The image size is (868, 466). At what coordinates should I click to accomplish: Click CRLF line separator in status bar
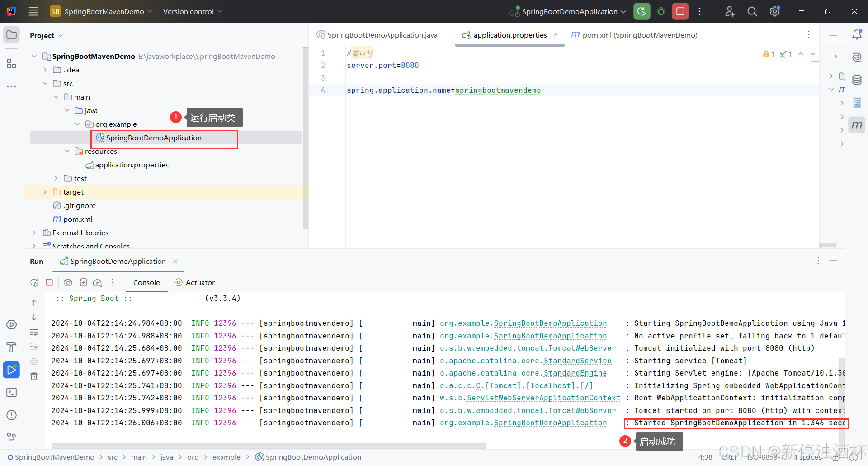coord(729,457)
